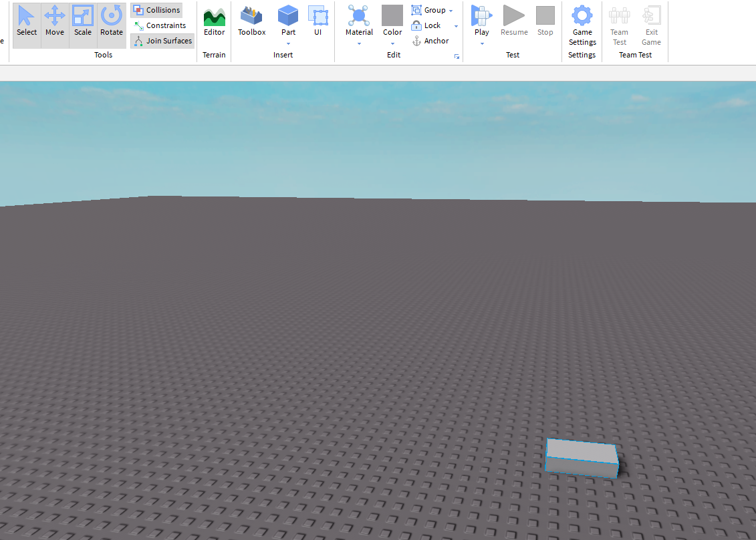
Task: Toggle Collisions on or off
Action: [156, 10]
